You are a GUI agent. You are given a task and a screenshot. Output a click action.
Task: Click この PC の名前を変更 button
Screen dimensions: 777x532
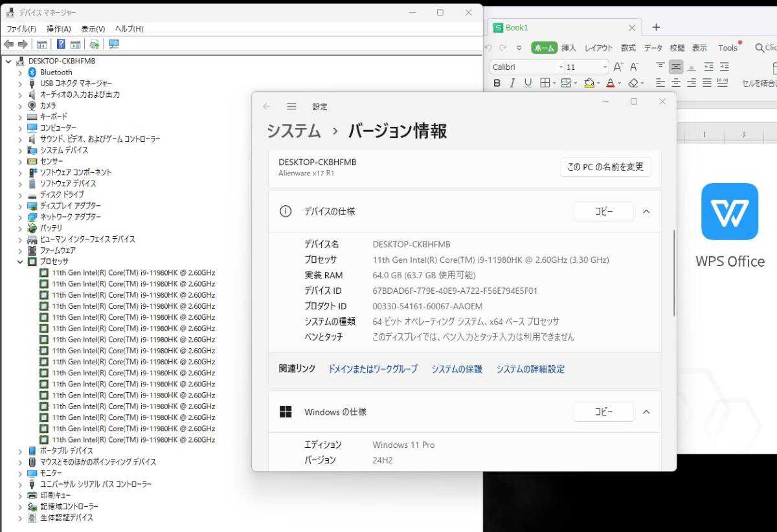[x=605, y=167]
